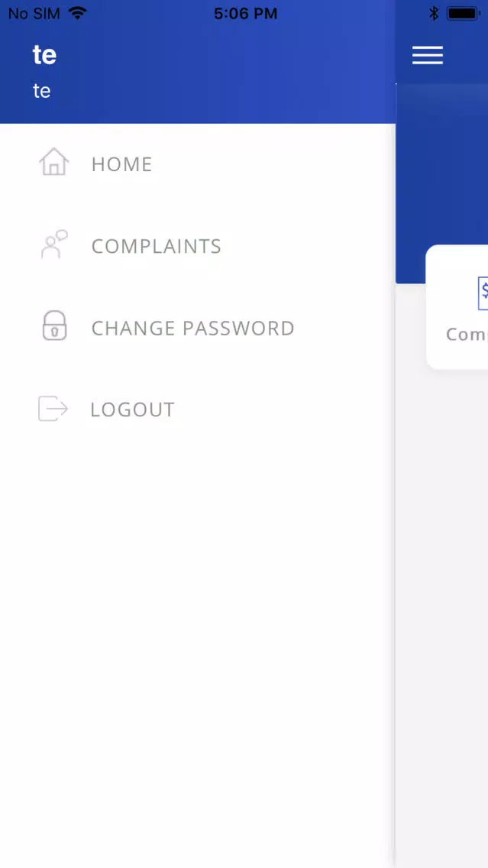Tap the person speech-bubble Complaints icon
Viewport: 488px width, 868px height.
coord(54,245)
